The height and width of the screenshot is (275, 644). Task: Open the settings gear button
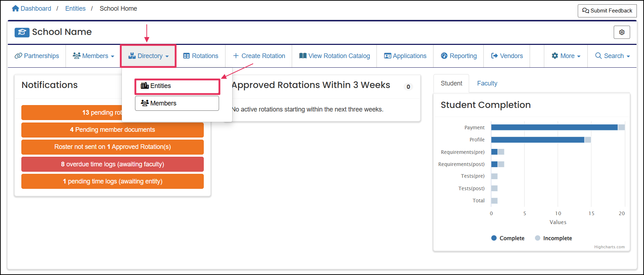pos(622,32)
